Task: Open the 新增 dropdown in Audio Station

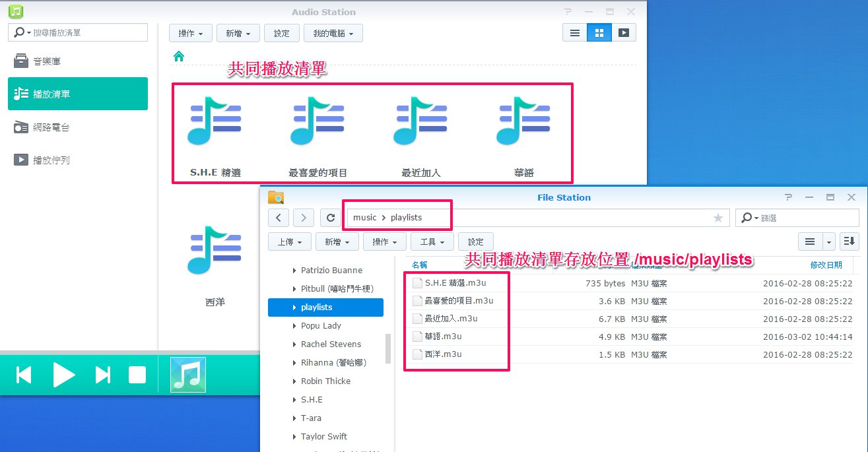Action: [x=238, y=33]
